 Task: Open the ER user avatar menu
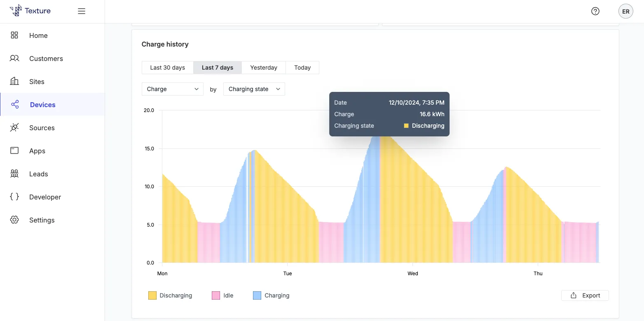click(x=625, y=12)
